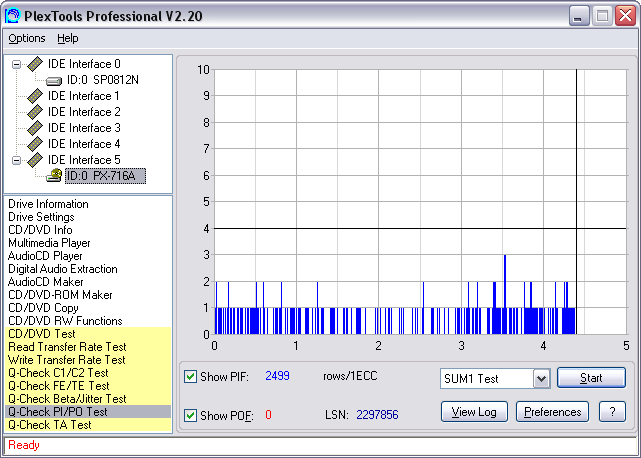Select IDE Interface 1 label
Image resolution: width=641 pixels, height=458 pixels.
[84, 96]
